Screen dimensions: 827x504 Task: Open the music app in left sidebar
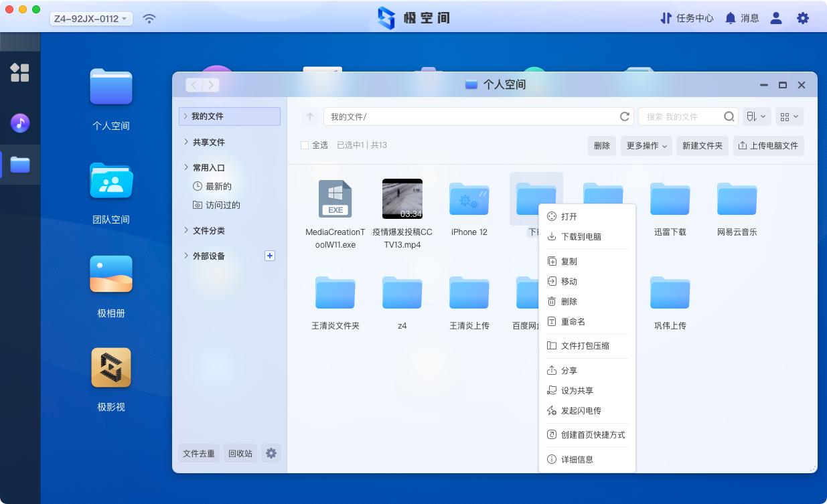[20, 123]
